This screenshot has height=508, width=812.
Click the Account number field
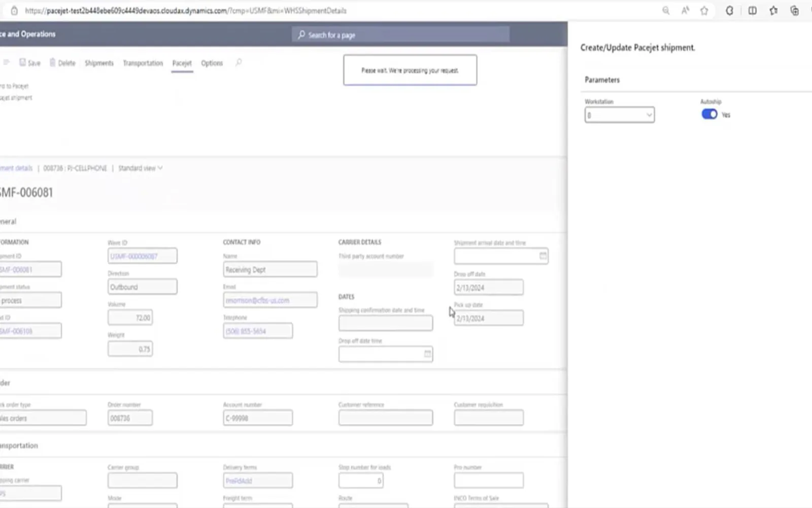pos(258,418)
